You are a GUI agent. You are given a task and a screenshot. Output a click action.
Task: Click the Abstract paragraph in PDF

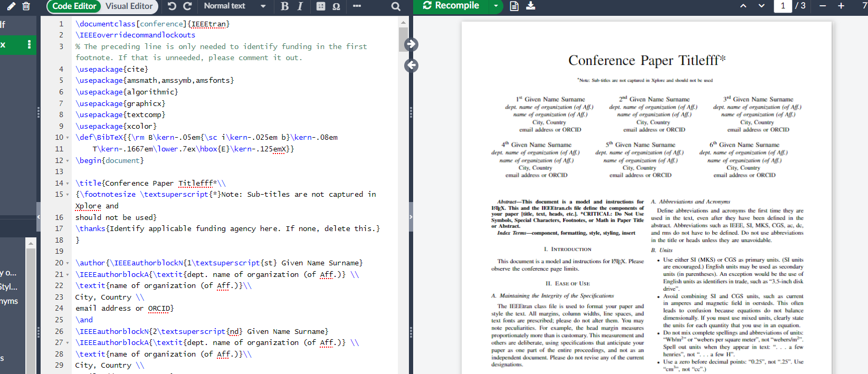coord(568,214)
